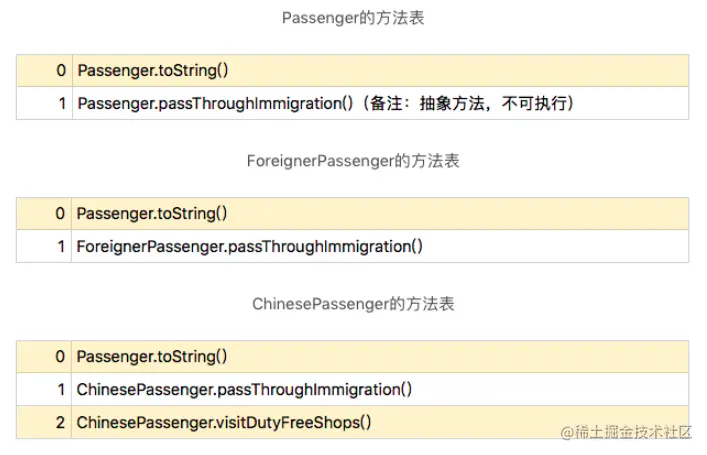Screen dimensions: 707x455
Task: Click the 稀土掘金技术社区 watermark
Action: point(634,432)
